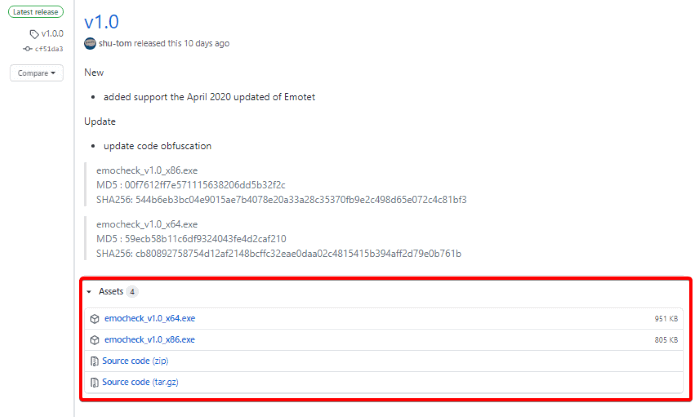This screenshot has height=417, width=700.
Task: Click the file icon for Source code (tar.gz)
Action: (x=94, y=383)
